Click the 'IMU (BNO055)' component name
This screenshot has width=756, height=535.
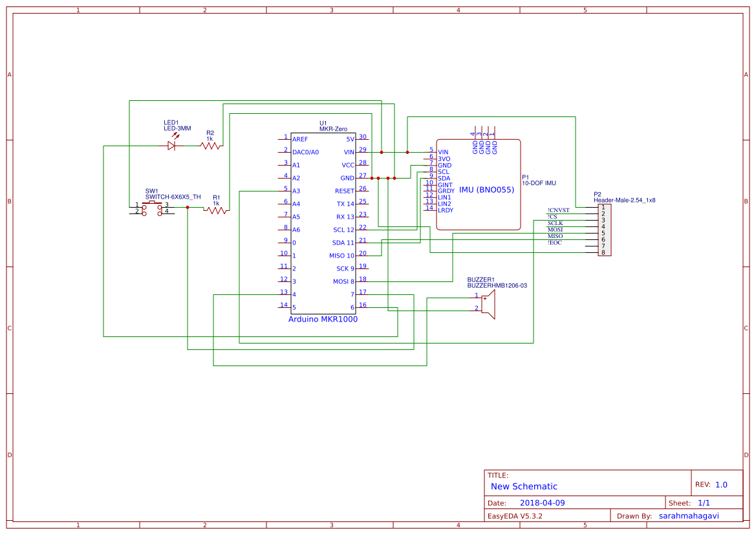486,190
